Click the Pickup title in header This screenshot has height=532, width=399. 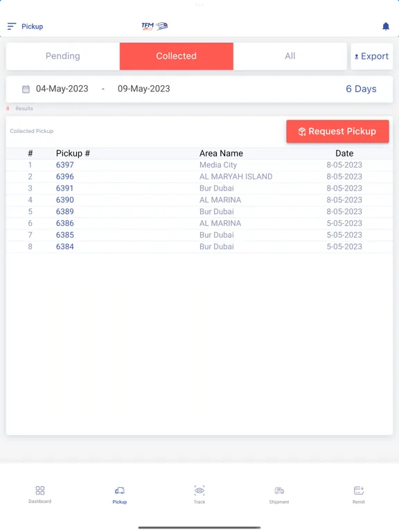[33, 26]
